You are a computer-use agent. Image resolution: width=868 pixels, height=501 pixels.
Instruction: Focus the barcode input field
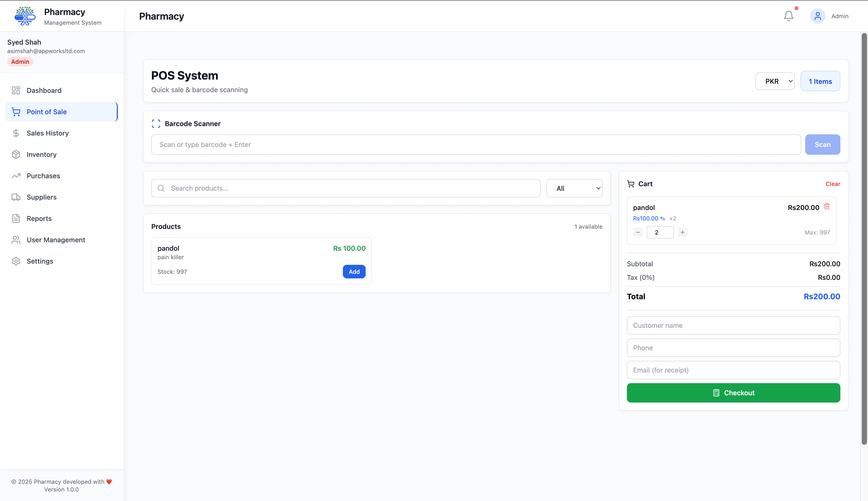[476, 145]
